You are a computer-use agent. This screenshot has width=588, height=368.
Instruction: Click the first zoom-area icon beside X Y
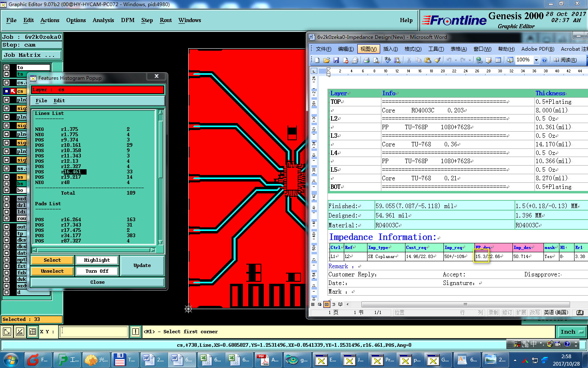point(7,332)
